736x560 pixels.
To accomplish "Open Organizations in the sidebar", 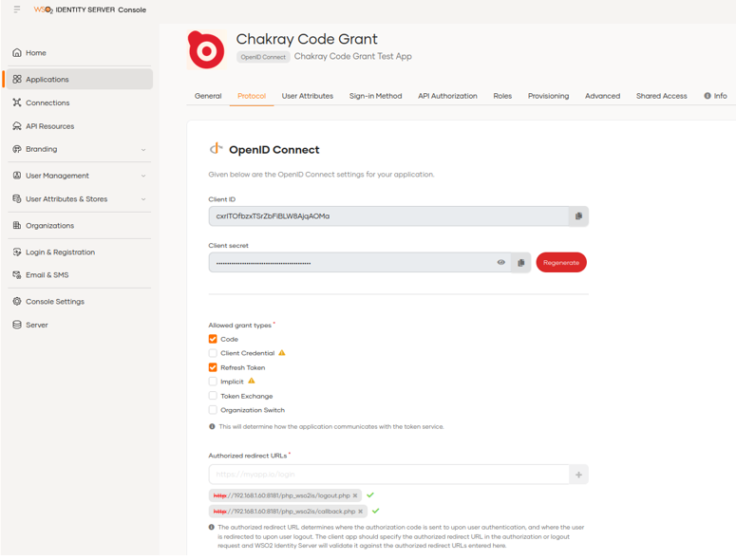I will click(80, 225).
